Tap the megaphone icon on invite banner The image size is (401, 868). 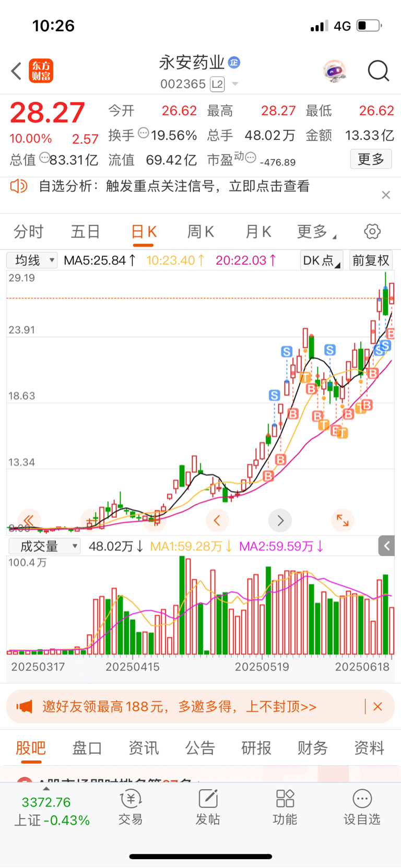24,707
